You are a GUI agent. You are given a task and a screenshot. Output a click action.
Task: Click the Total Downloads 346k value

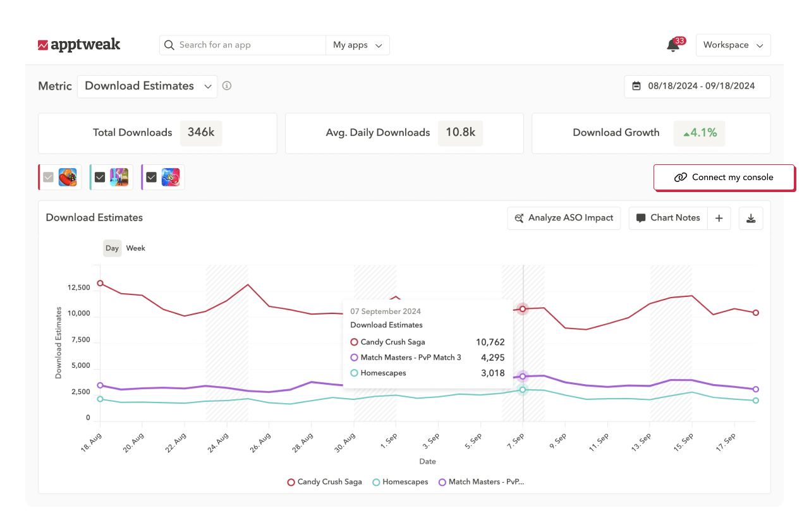tap(201, 133)
